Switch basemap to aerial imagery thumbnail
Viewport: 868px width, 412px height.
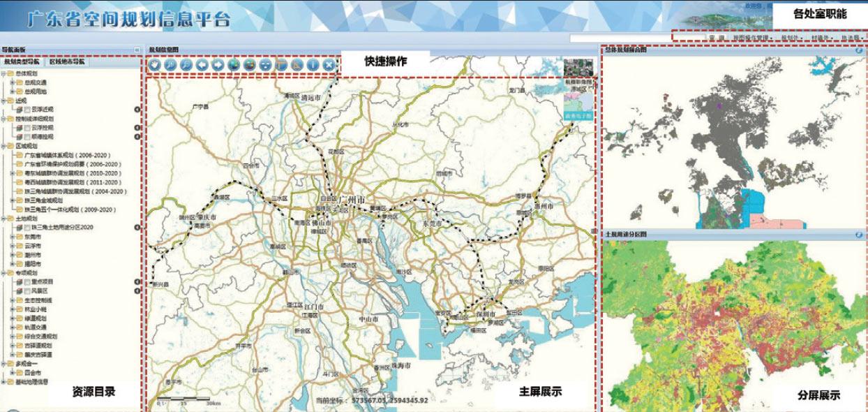point(577,68)
